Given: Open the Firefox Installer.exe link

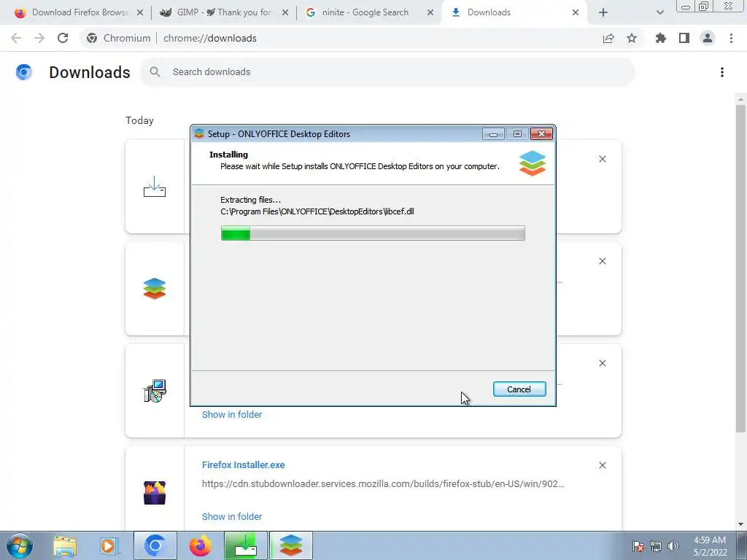Looking at the screenshot, I should [244, 464].
